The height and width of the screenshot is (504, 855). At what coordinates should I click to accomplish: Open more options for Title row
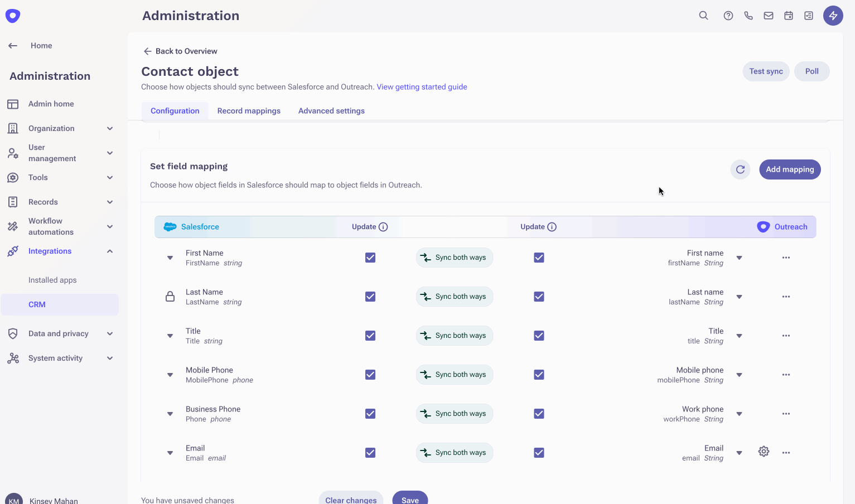coord(786,336)
